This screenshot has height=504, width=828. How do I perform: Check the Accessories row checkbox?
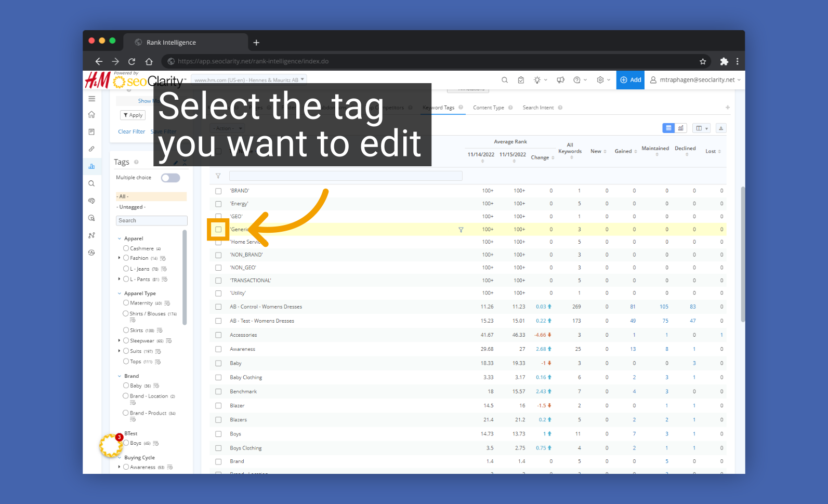tap(218, 335)
